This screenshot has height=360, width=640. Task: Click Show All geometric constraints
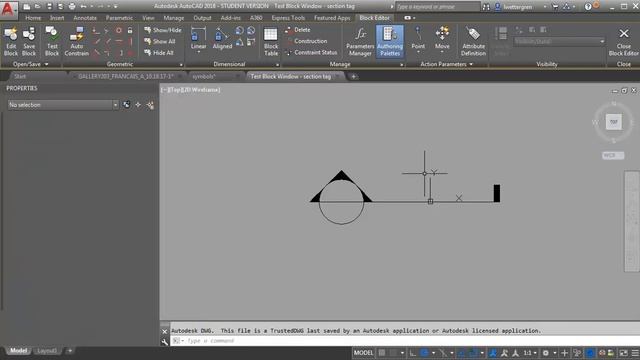pos(160,41)
